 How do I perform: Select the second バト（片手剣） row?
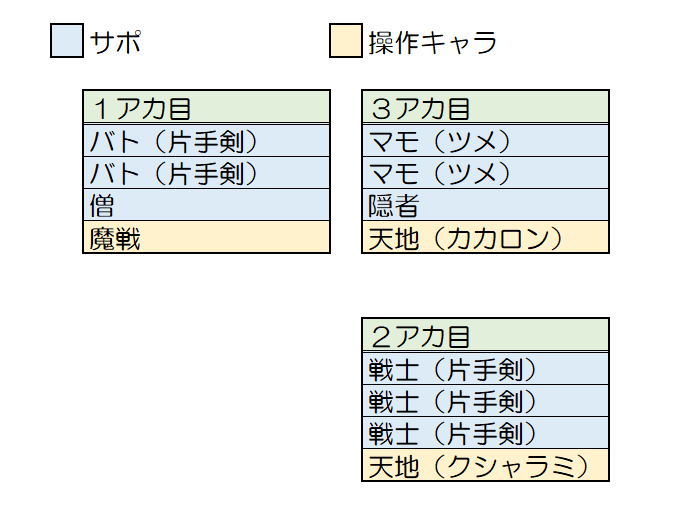(x=206, y=173)
